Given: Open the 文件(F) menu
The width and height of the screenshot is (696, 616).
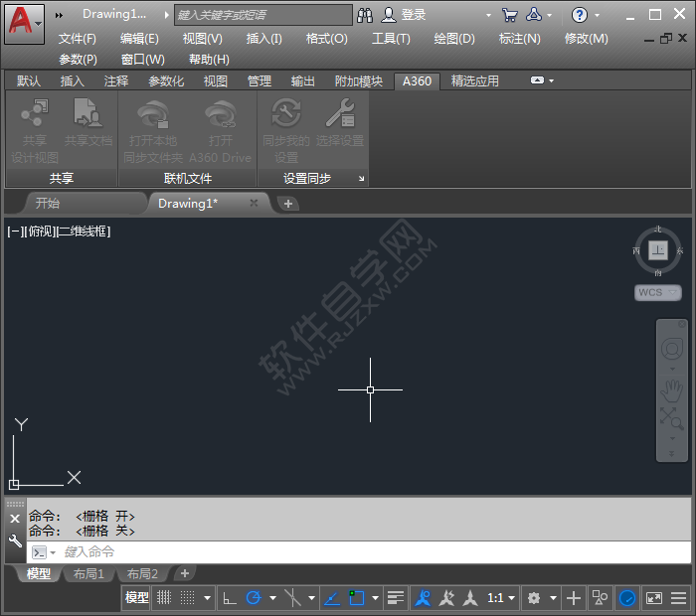Looking at the screenshot, I should (x=78, y=39).
